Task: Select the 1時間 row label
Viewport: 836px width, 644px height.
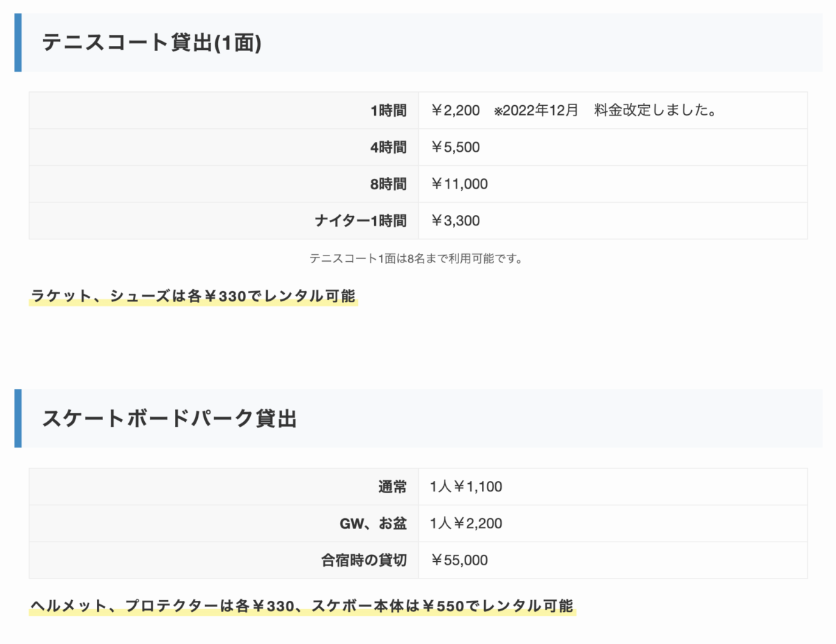Action: point(388,110)
